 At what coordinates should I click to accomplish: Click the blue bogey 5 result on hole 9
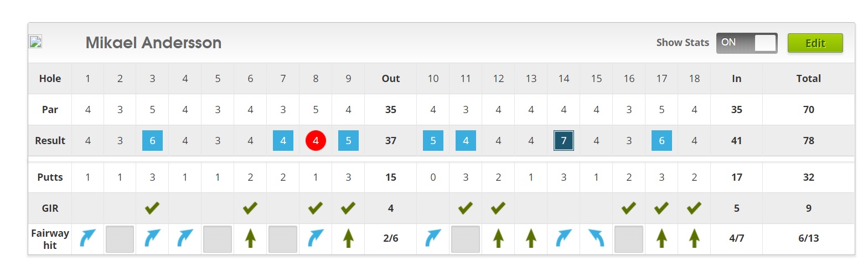(x=348, y=141)
